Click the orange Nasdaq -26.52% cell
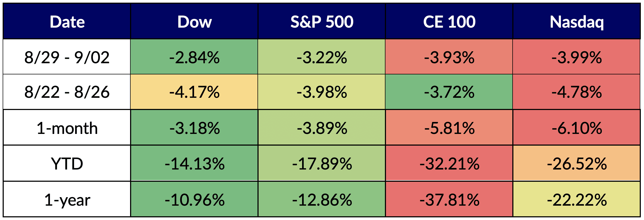644x220 pixels. [577, 163]
